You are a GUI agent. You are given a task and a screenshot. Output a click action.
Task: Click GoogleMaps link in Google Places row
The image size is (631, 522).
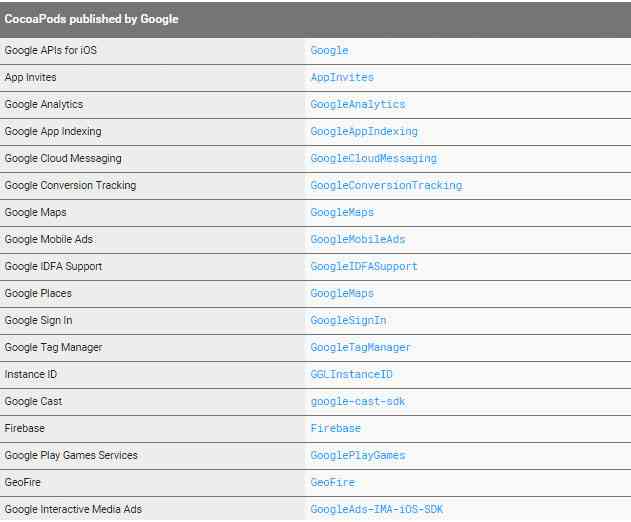342,293
